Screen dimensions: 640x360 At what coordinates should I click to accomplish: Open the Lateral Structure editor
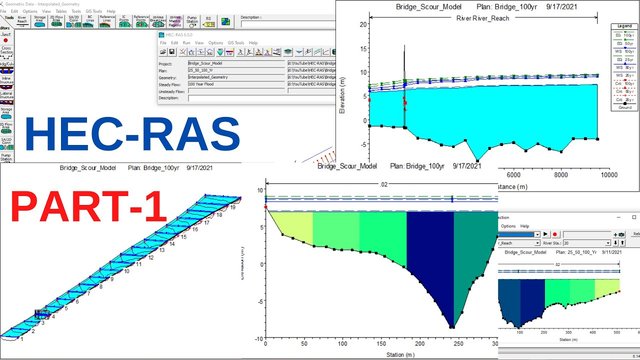pos(6,98)
